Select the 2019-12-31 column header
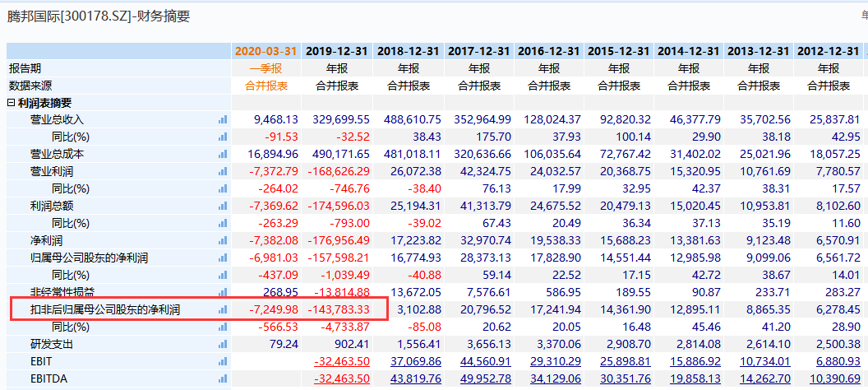 tap(337, 51)
